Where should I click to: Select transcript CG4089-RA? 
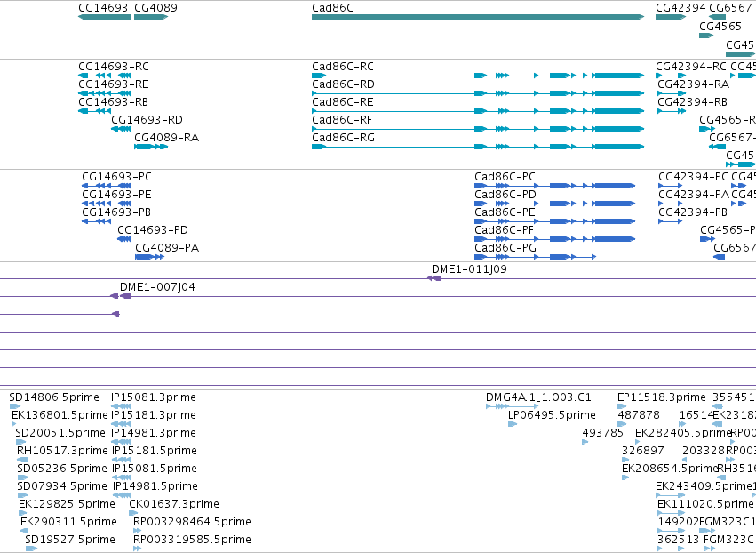coord(151,147)
